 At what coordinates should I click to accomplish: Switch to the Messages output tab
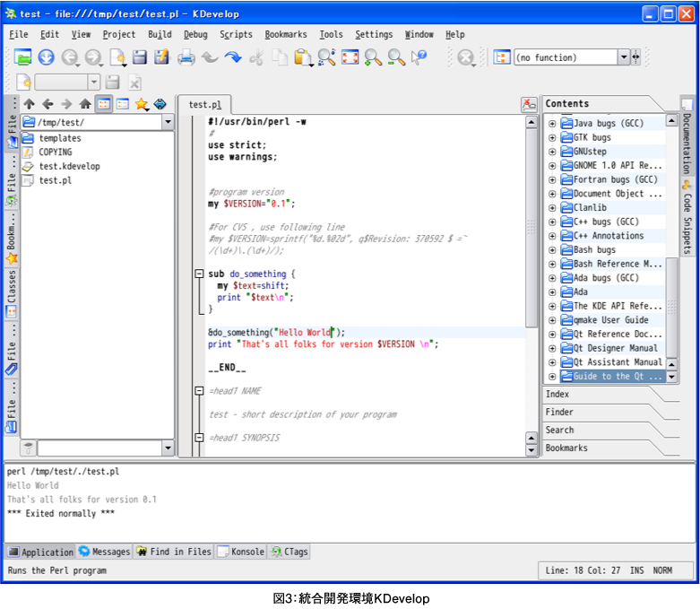(104, 552)
